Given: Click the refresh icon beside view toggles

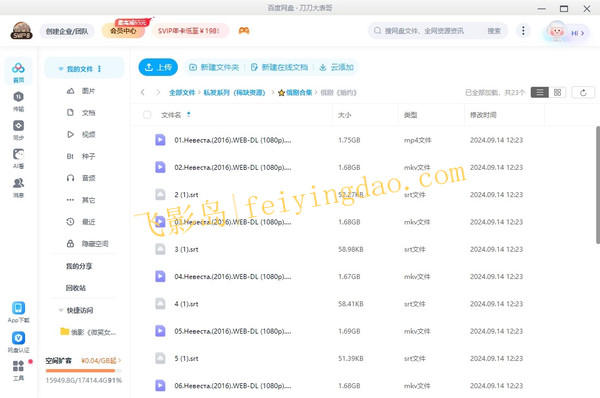Looking at the screenshot, I should 583,93.
